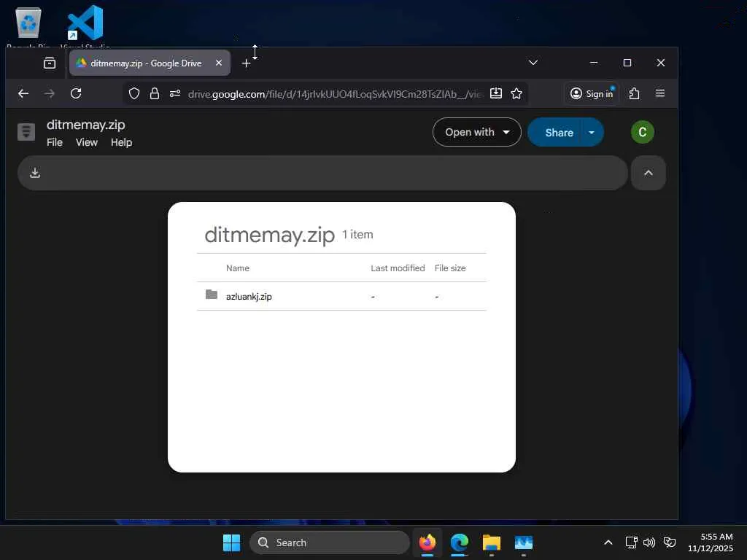Collapse the toolbar with up chevron
This screenshot has height=560, width=747.
click(649, 173)
